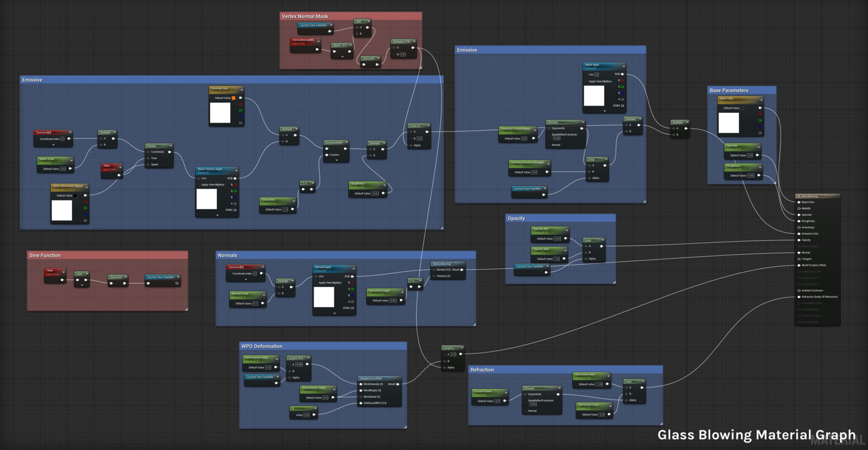Collapse the Normal Input node preview
This screenshot has width=868, height=450.
353,268
